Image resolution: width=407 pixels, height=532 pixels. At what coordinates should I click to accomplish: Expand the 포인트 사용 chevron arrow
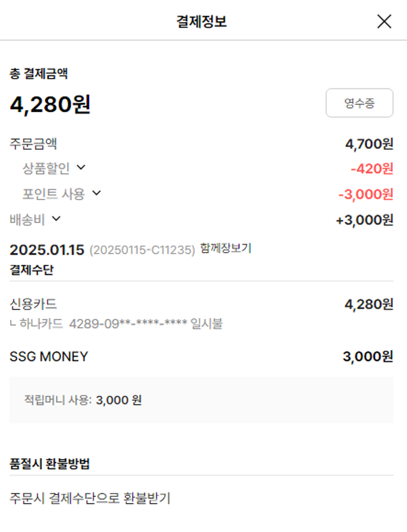(96, 193)
